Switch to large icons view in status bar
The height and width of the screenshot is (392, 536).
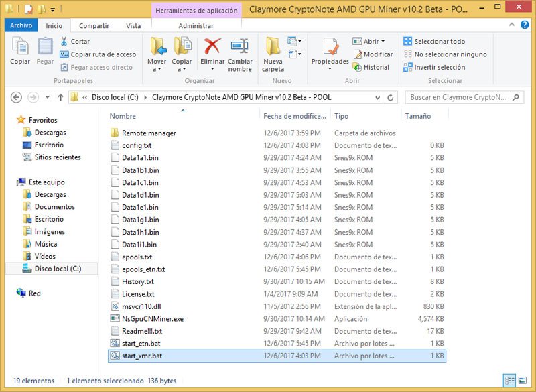click(523, 381)
